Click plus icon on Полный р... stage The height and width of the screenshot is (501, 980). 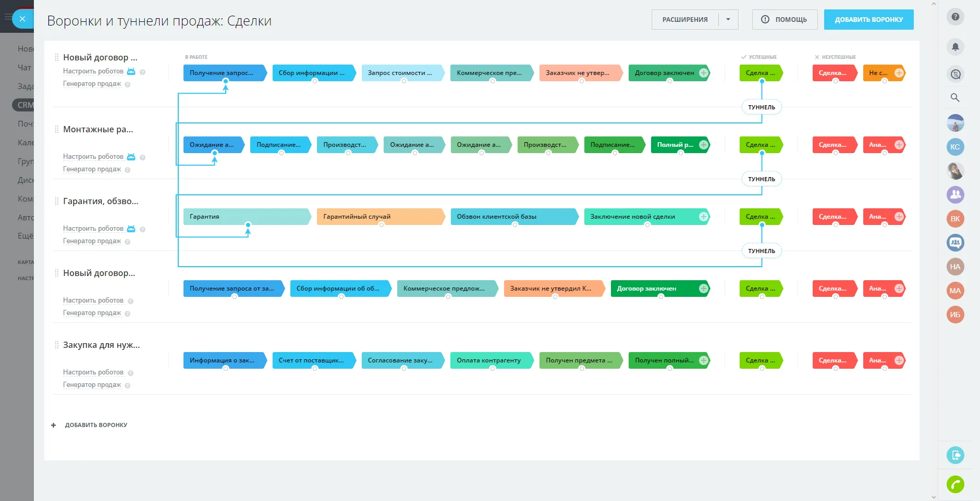[703, 145]
